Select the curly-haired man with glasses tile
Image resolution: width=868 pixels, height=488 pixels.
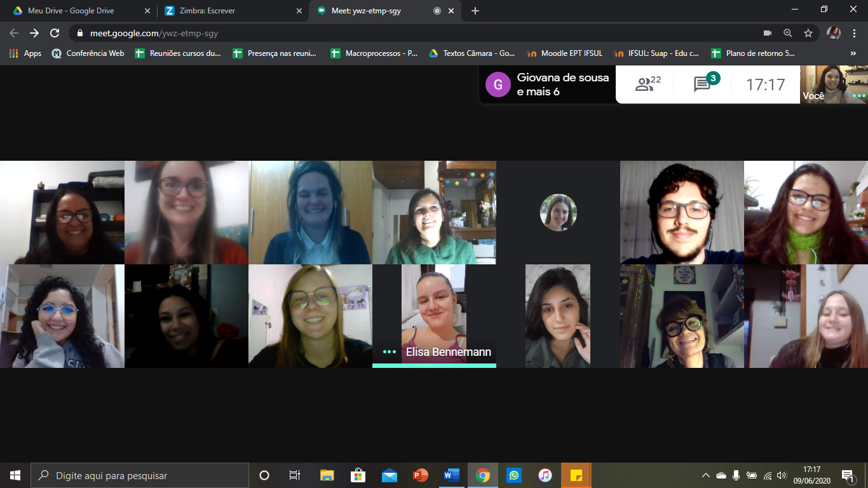tap(682, 212)
